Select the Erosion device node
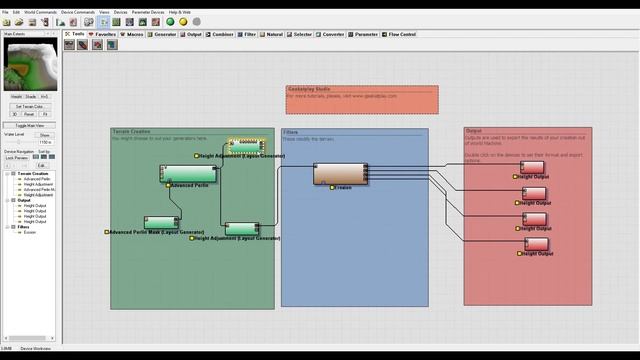The height and width of the screenshot is (360, 640). click(x=340, y=174)
